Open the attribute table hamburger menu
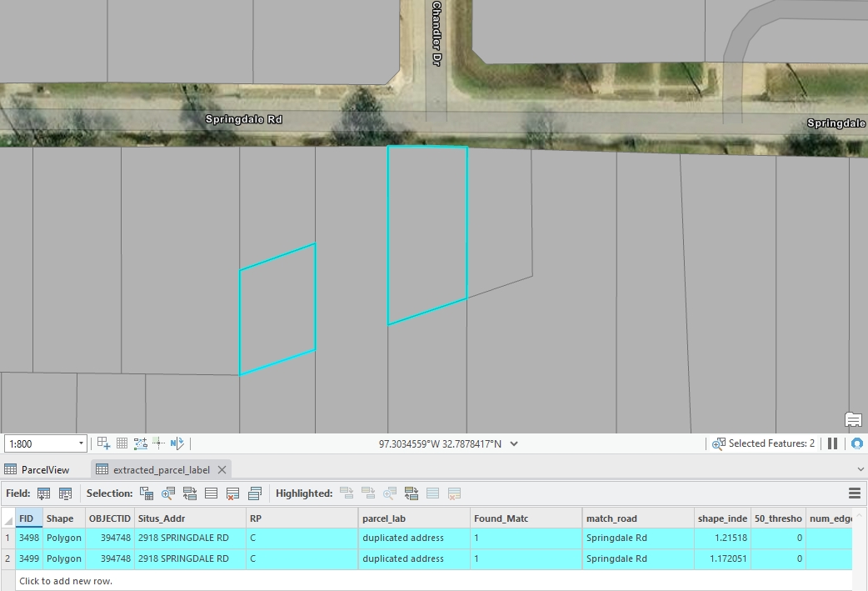868x591 pixels. (854, 493)
